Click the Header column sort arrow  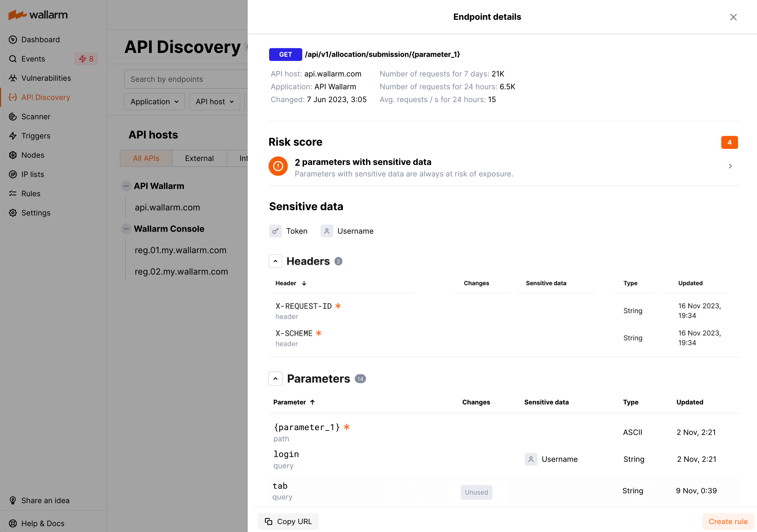304,283
